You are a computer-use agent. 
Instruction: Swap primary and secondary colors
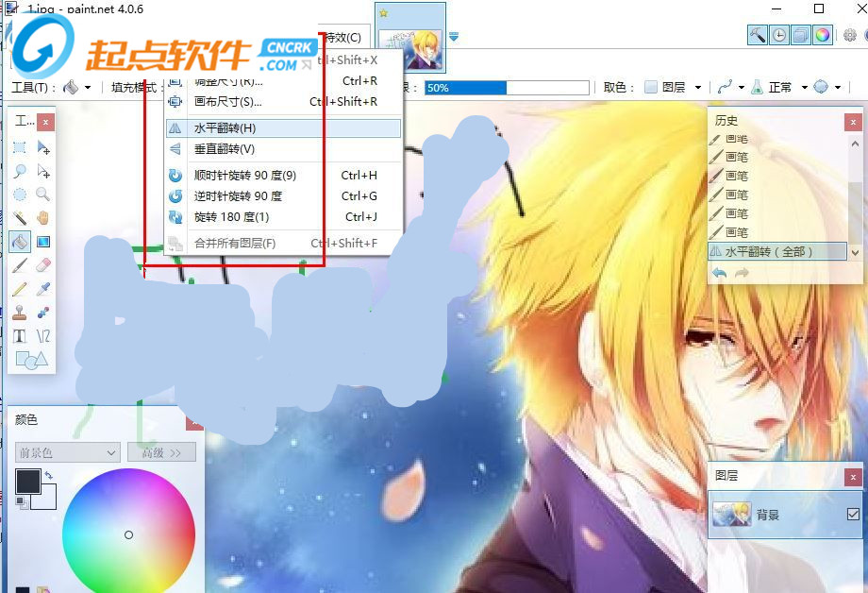pyautogui.click(x=49, y=475)
